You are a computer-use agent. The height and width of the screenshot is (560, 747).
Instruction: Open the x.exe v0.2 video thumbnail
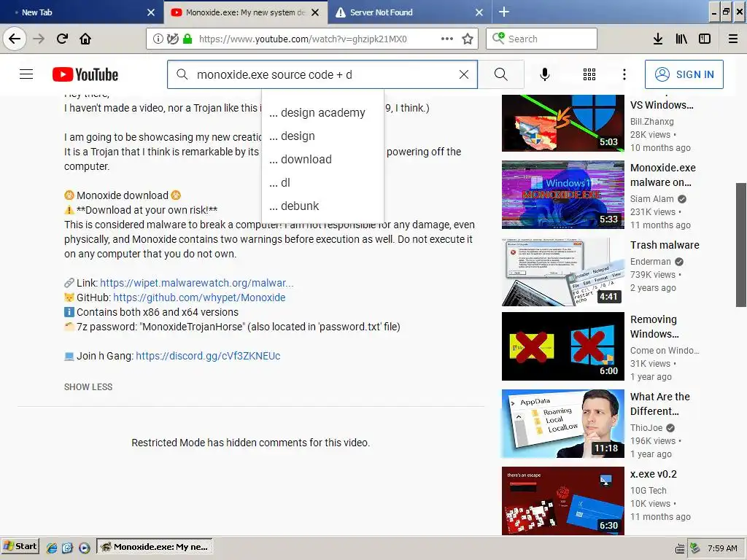pos(562,501)
